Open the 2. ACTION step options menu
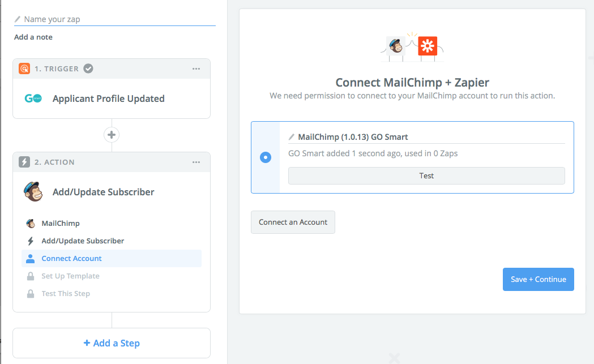The height and width of the screenshot is (364, 594). [x=196, y=162]
